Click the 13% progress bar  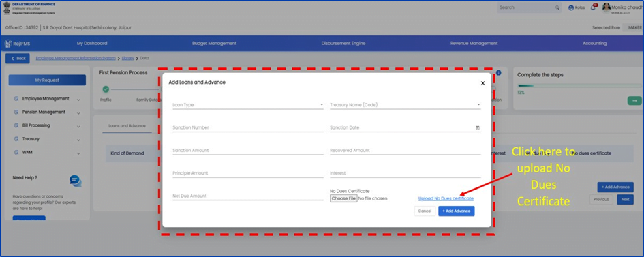pos(580,86)
